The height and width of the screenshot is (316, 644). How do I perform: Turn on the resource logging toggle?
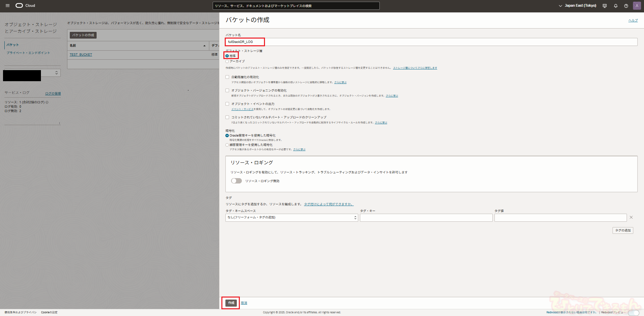click(236, 181)
